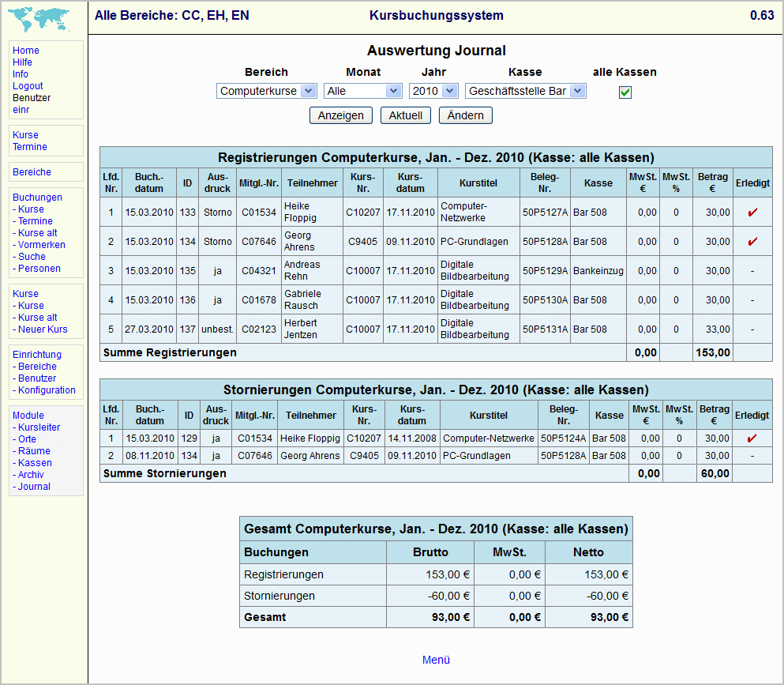Click Kursdatum 14.11.2008 in Stornierungen
784x685 pixels.
[412, 438]
